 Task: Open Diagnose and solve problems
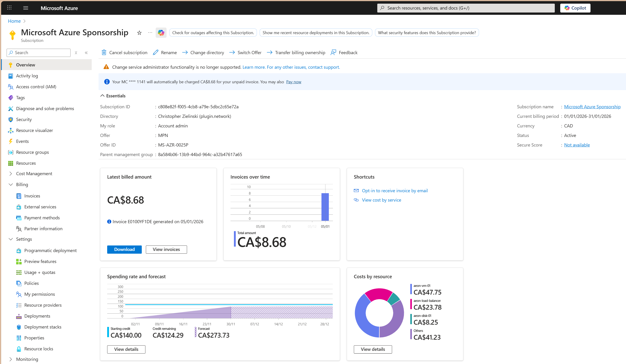coord(45,108)
